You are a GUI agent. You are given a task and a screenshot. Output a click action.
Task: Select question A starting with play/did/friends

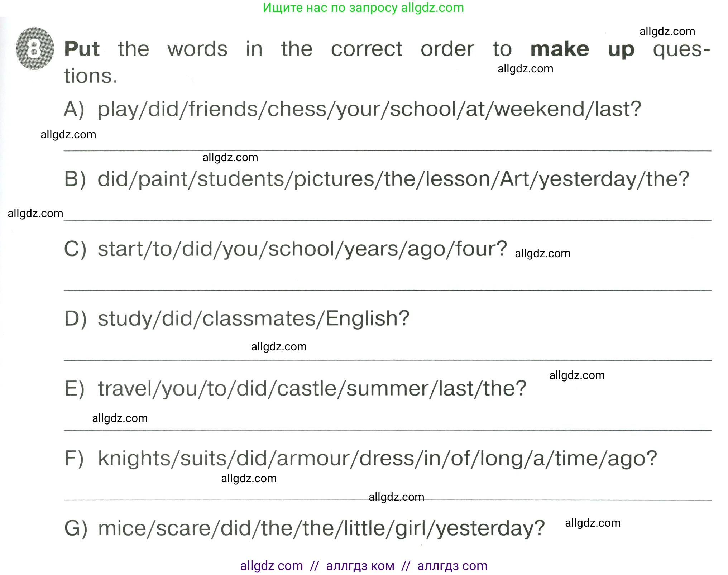(x=369, y=109)
